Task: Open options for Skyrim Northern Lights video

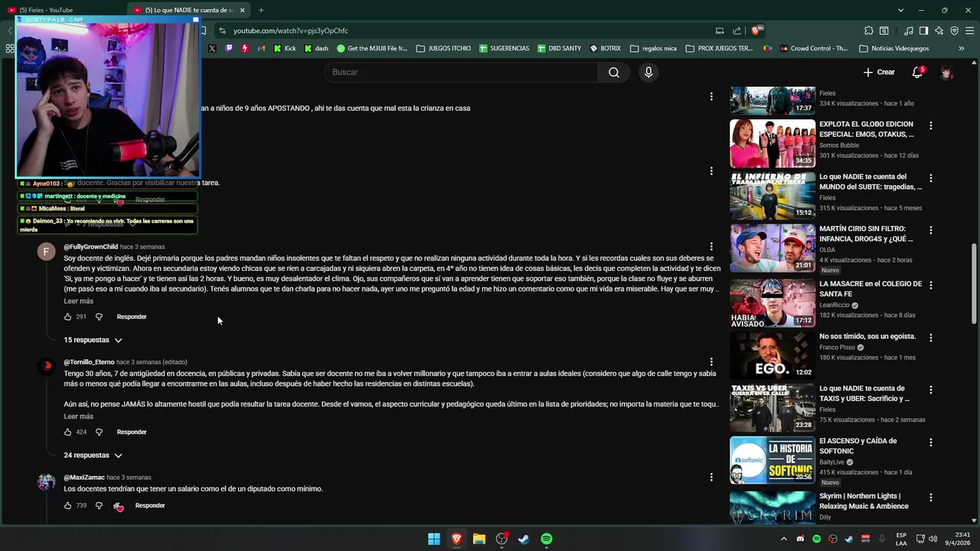Action: click(931, 497)
